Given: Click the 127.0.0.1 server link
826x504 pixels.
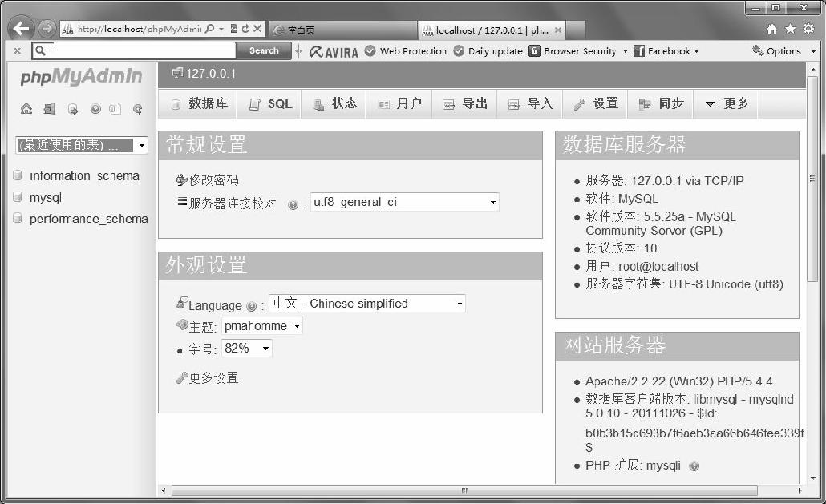Looking at the screenshot, I should 211,73.
